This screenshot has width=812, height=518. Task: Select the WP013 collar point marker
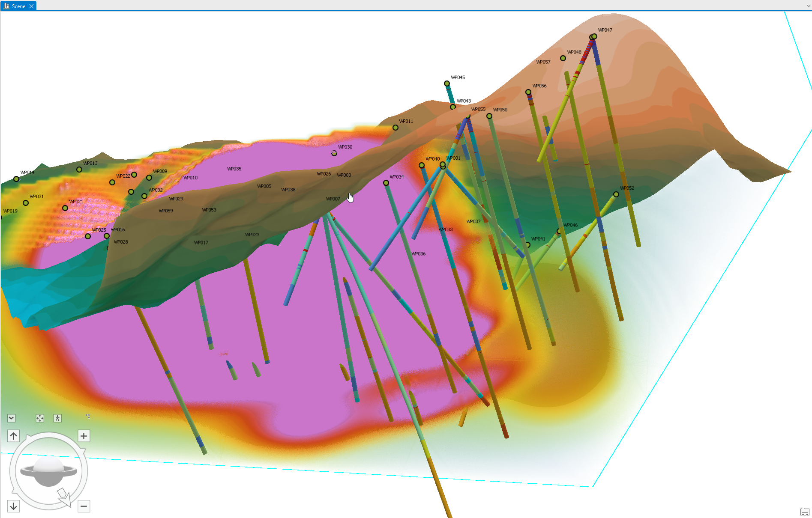click(79, 170)
